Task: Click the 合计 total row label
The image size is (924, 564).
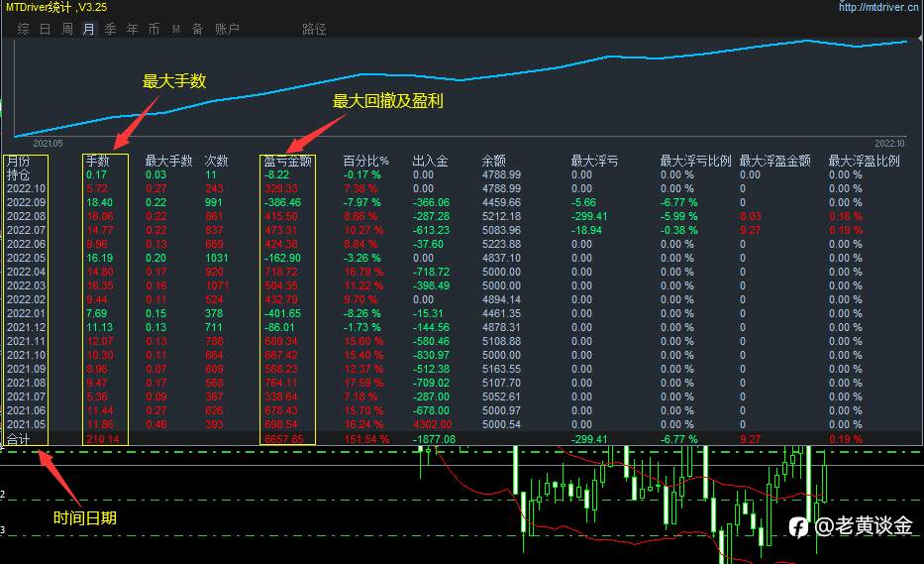Action: pos(18,439)
